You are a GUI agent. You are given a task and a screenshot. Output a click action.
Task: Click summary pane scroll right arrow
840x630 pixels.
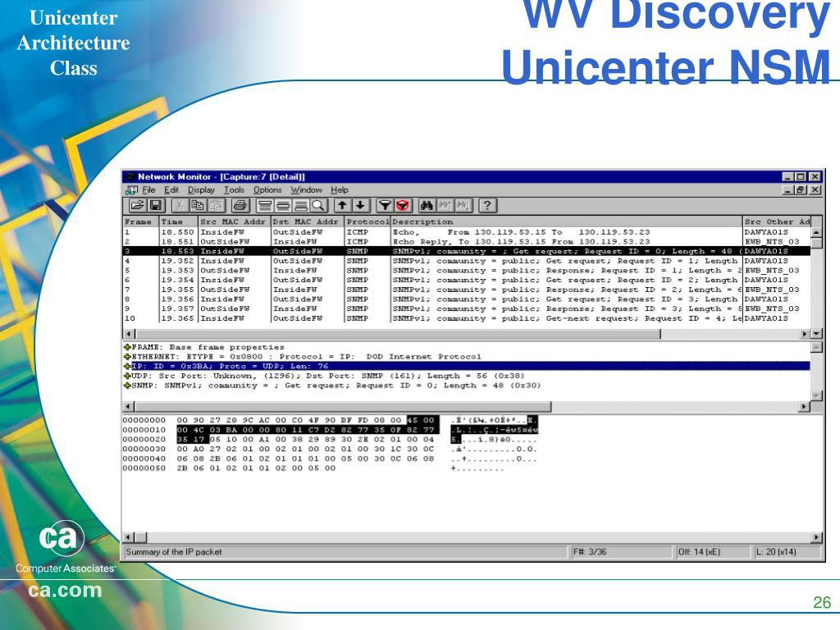click(805, 334)
